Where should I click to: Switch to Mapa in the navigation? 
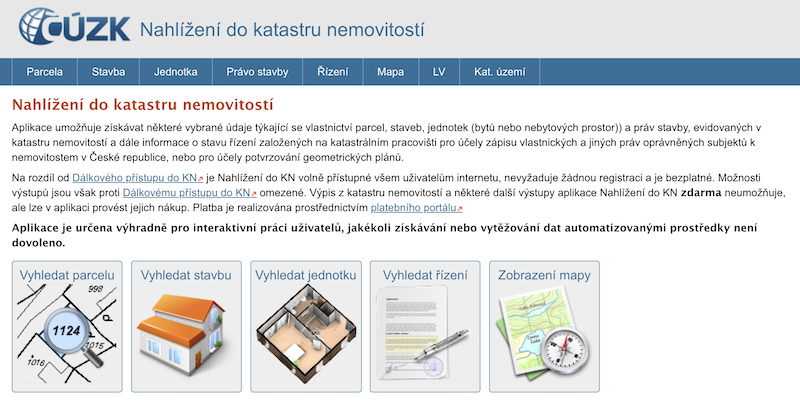click(390, 72)
